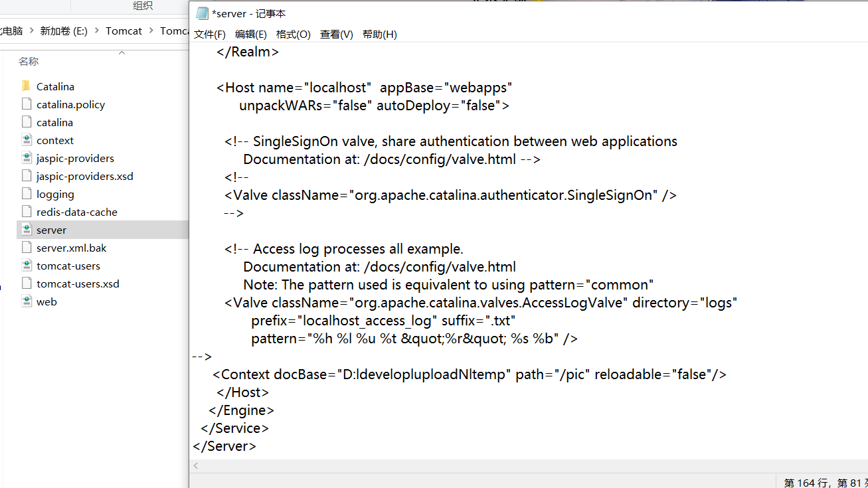Select the context file name

tap(55, 140)
